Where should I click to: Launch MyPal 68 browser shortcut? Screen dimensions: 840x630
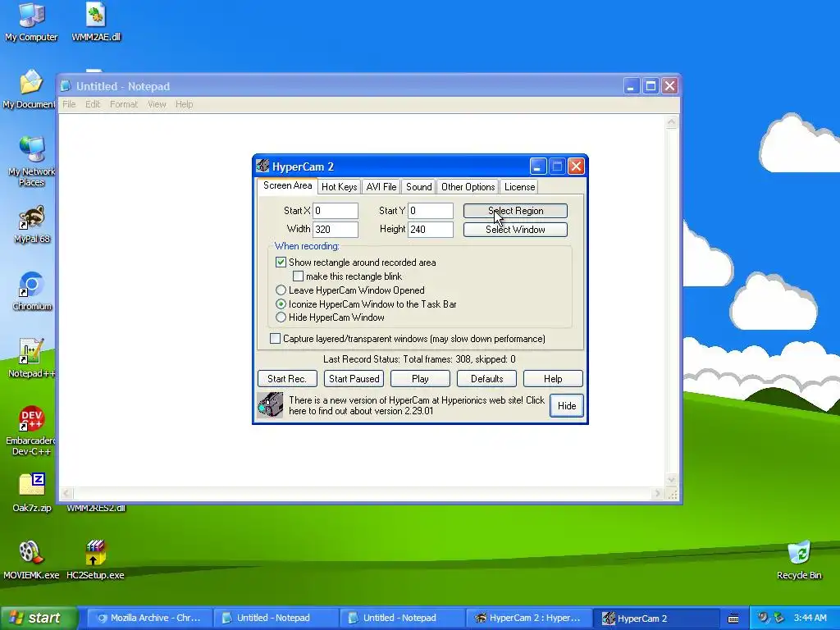pyautogui.click(x=32, y=224)
